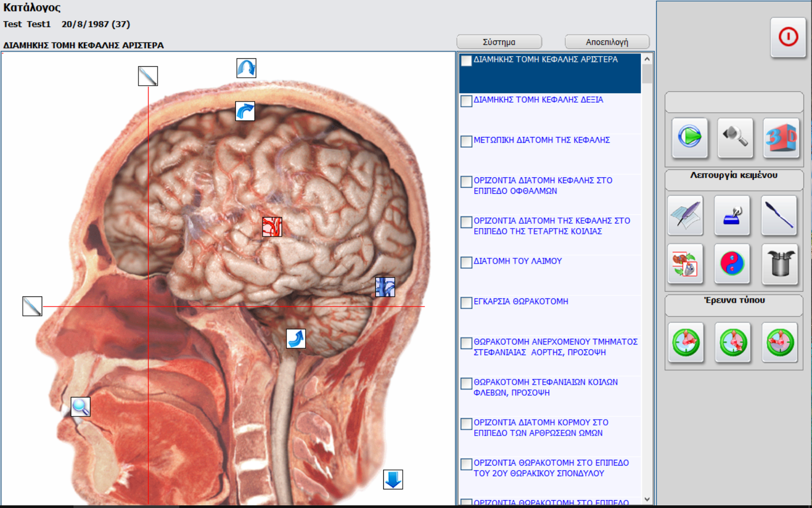Click the horizontal line scalpel marker
Screen dimensions: 812x508
(x=32, y=306)
